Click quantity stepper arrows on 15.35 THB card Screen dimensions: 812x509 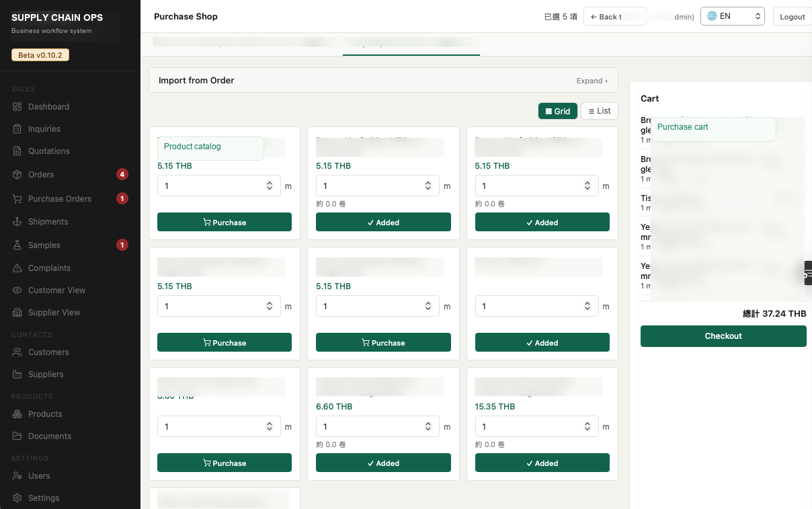587,426
